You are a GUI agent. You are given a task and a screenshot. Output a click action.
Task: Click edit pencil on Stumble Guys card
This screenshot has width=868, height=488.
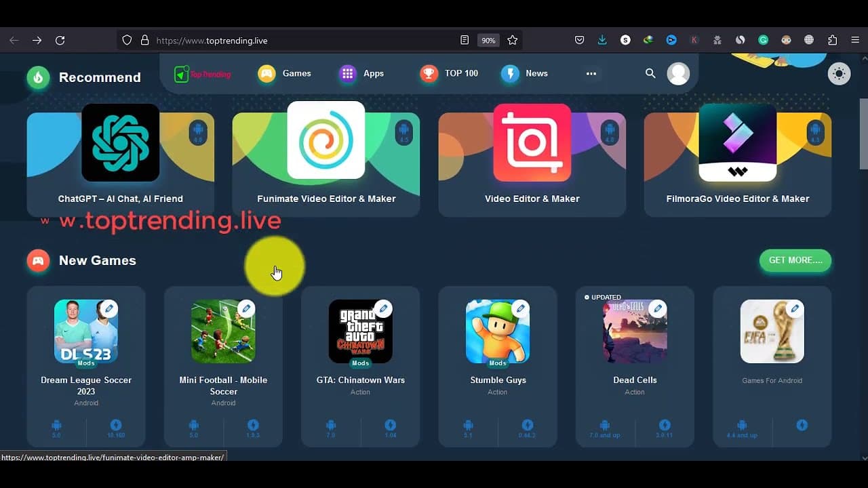pos(520,308)
